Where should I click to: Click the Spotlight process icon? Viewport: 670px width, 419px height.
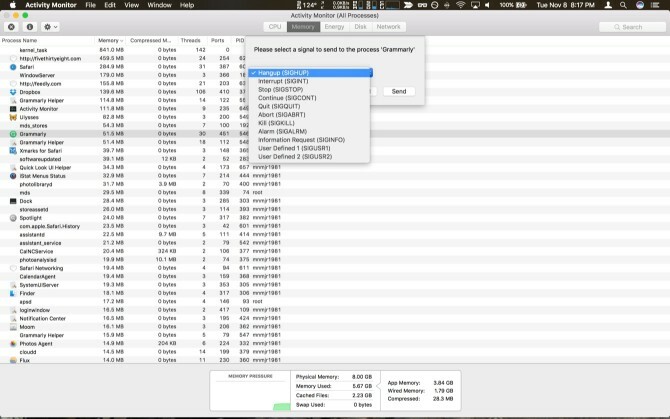click(13, 218)
